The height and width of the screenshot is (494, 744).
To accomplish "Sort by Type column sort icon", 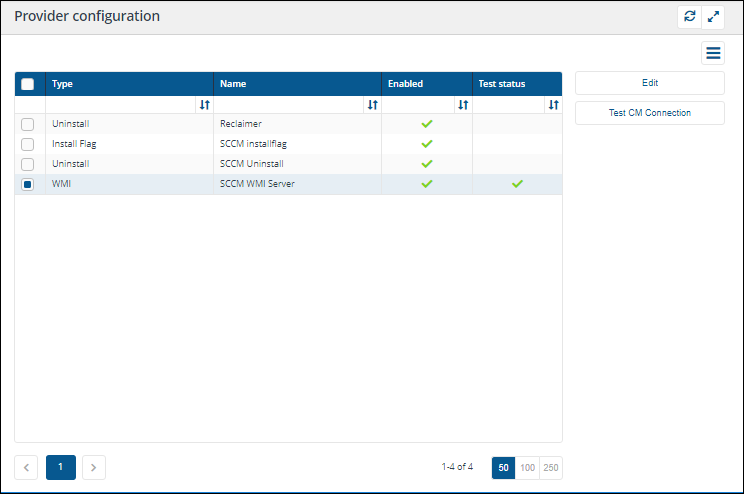I will coord(204,105).
